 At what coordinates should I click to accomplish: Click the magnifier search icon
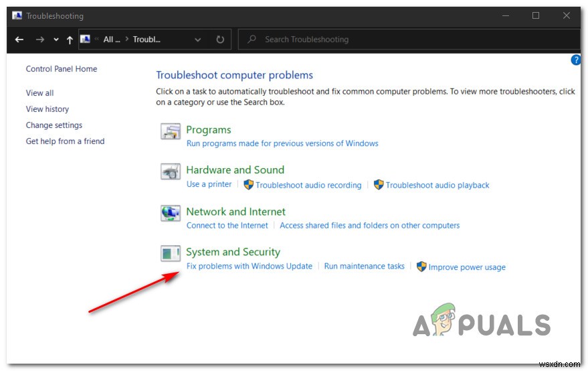point(252,39)
